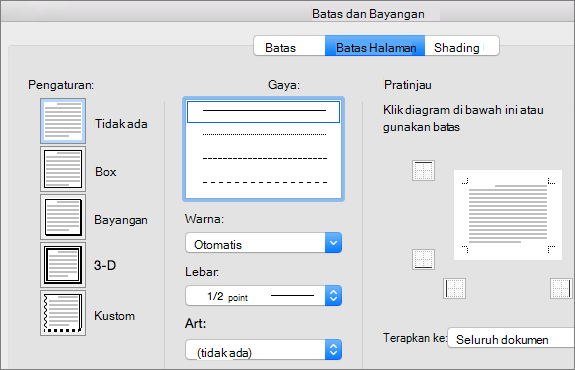Switch to the Batas tab
This screenshot has height=370, width=575.
(x=289, y=46)
